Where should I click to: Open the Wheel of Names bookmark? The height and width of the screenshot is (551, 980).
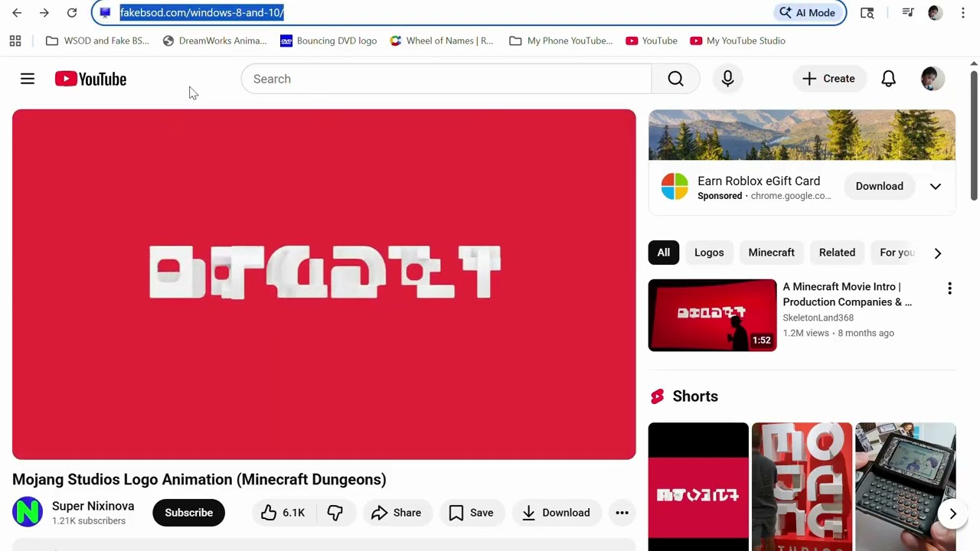click(441, 41)
